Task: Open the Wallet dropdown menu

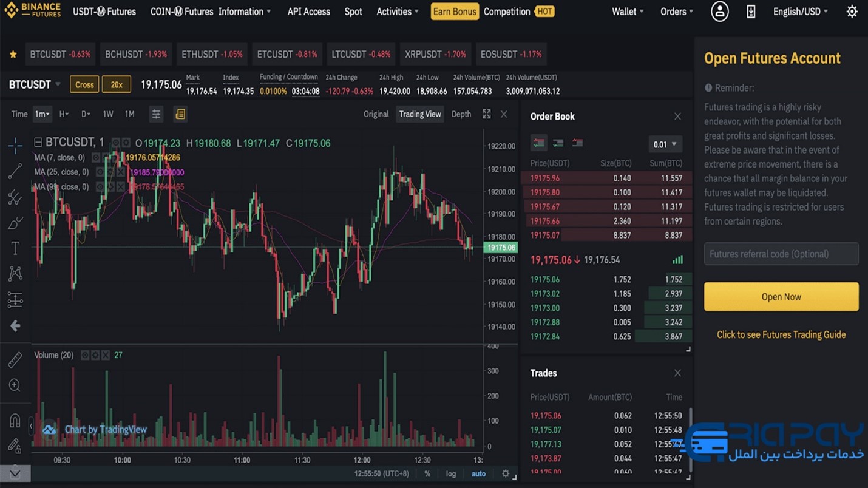Action: coord(628,12)
